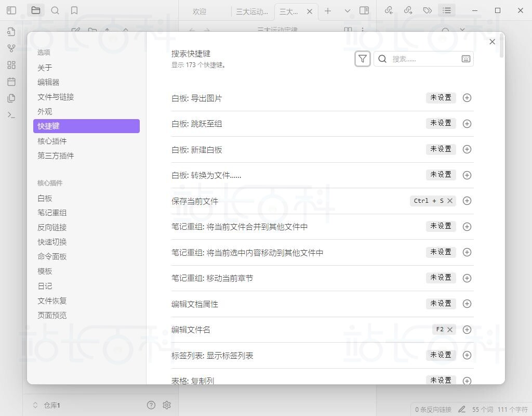Toggle the left sidebar panel
Screen dimensions: 532x416
[11, 10]
